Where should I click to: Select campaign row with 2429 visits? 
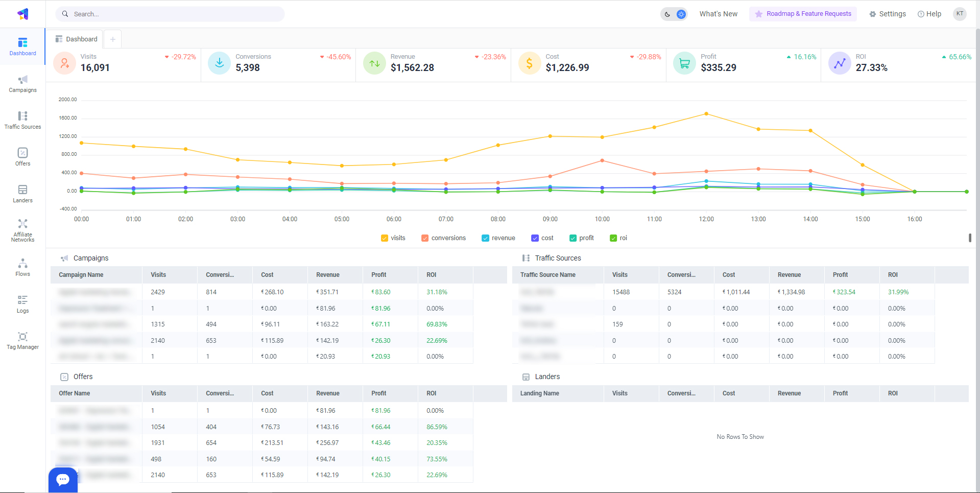click(261, 292)
